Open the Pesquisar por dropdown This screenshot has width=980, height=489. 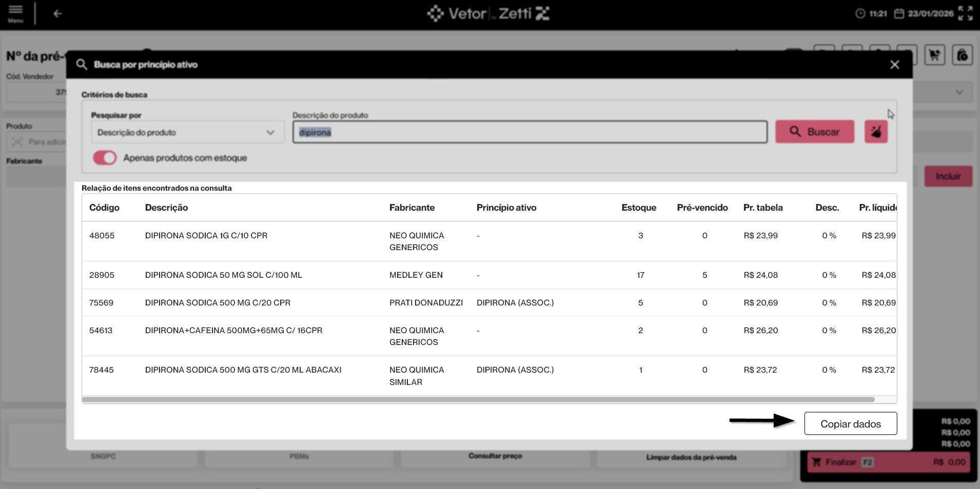(187, 132)
